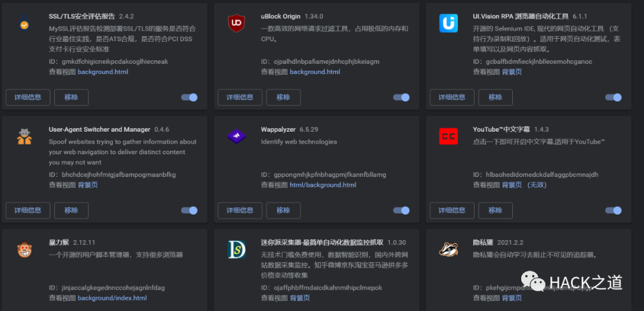Disable the SSL/TLS安全评估报告 extension toggle
The image size is (644, 311).
tap(190, 97)
